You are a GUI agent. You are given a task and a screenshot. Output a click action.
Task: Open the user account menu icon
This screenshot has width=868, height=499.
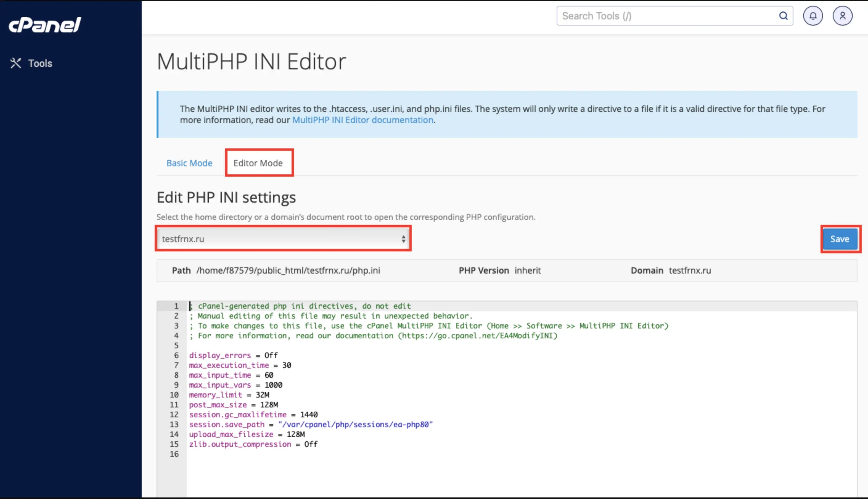[x=843, y=16]
